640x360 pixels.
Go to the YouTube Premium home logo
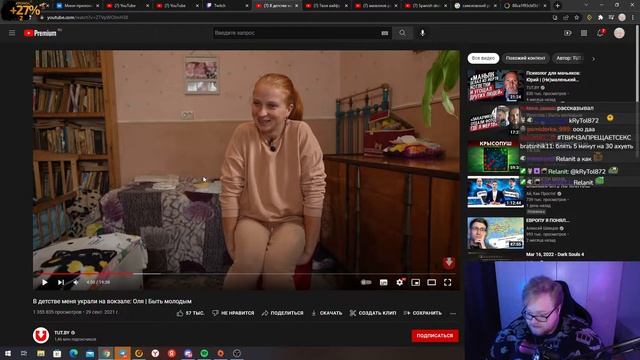coord(40,33)
